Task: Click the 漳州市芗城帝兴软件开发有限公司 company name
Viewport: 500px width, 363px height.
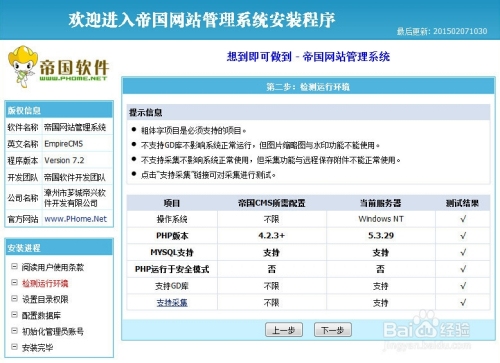Action: pos(75,198)
